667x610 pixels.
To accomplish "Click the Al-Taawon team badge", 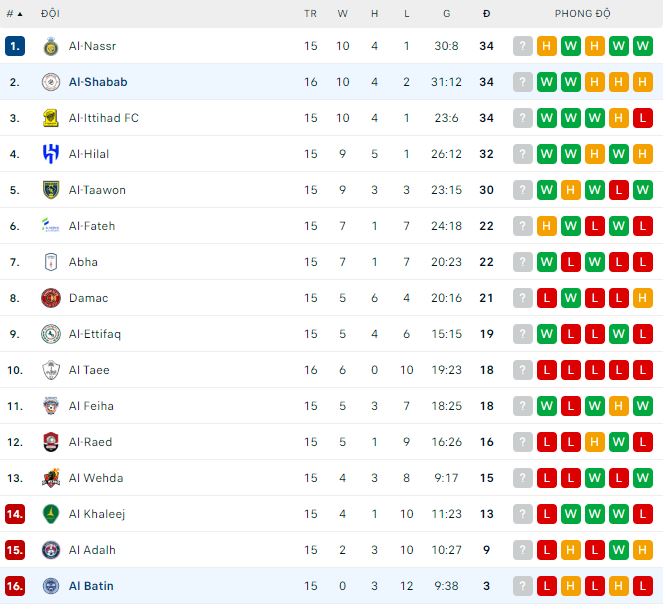I will 51,190.
